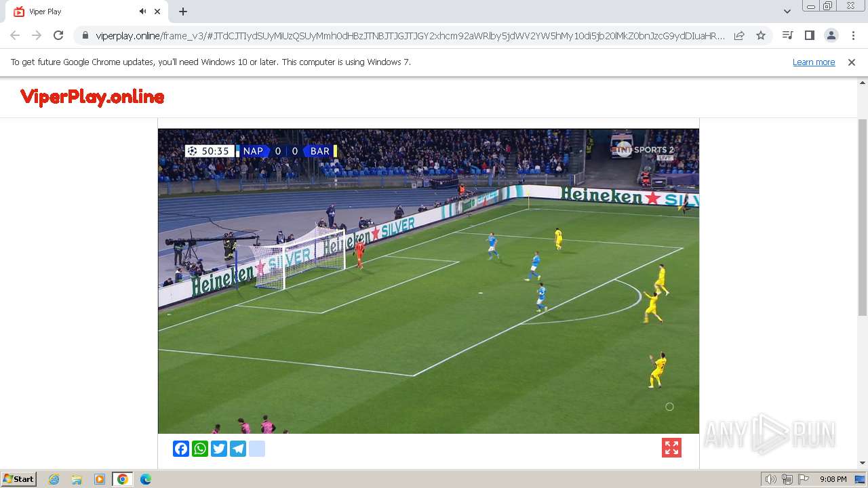Image resolution: width=868 pixels, height=488 pixels.
Task: Open the Chrome profile menu
Action: [x=831, y=35]
